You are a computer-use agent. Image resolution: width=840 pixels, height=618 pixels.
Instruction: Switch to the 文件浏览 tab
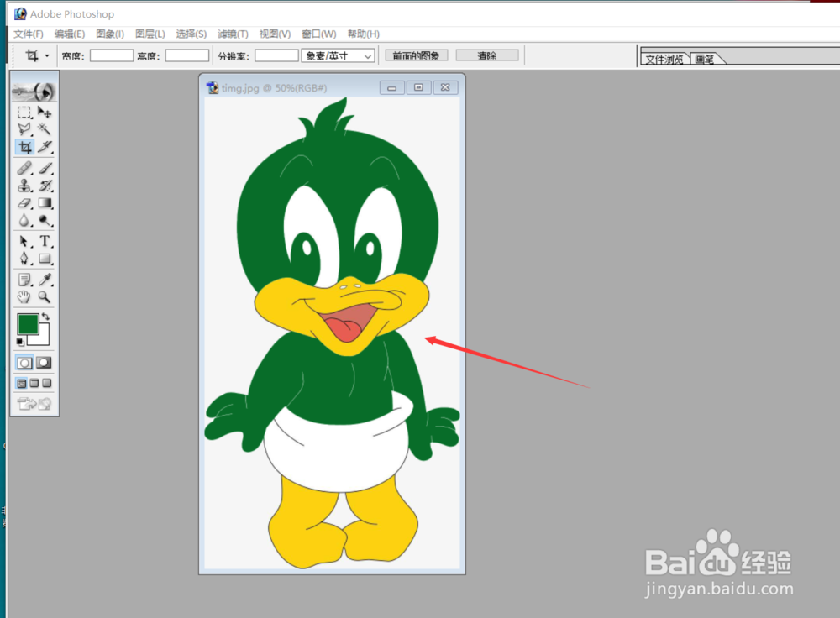pos(664,59)
